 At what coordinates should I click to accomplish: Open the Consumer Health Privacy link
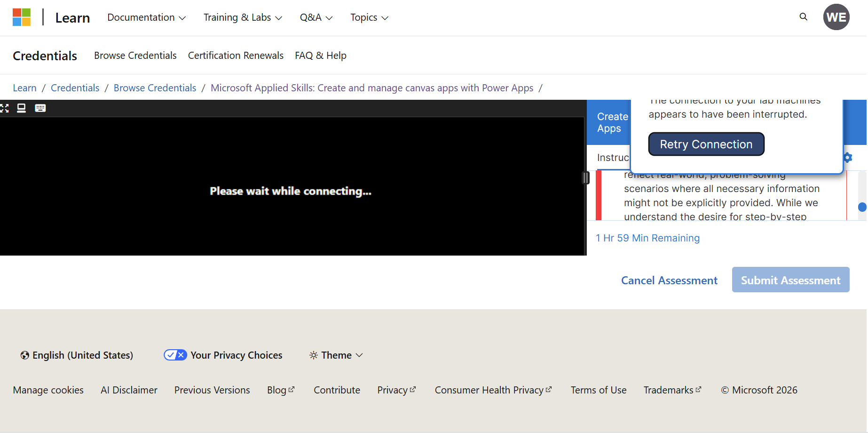493,390
